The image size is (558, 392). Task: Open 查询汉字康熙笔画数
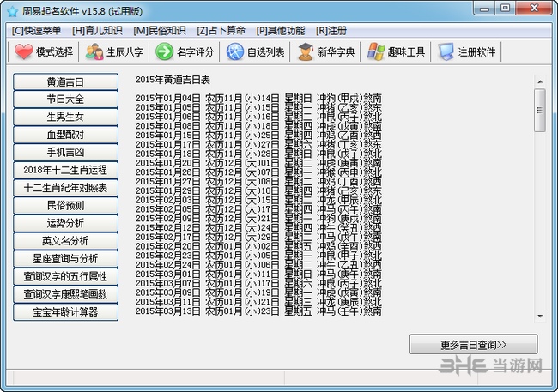(66, 294)
